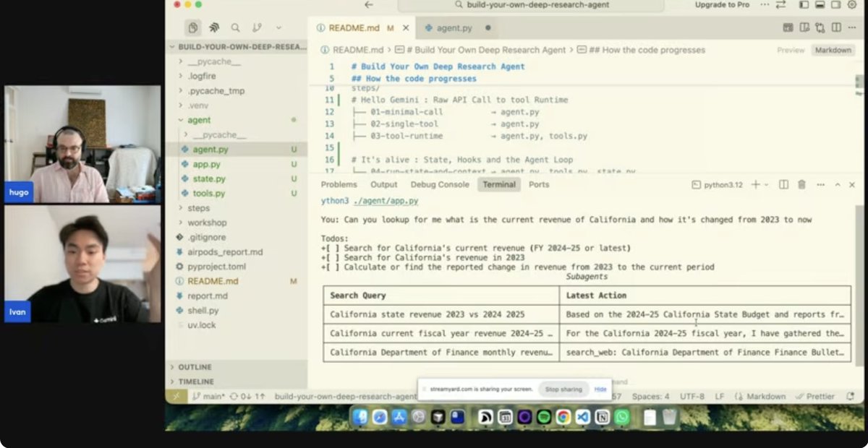Image resolution: width=868 pixels, height=448 pixels.
Task: Hide the streamyard sharing banner
Action: click(x=600, y=389)
